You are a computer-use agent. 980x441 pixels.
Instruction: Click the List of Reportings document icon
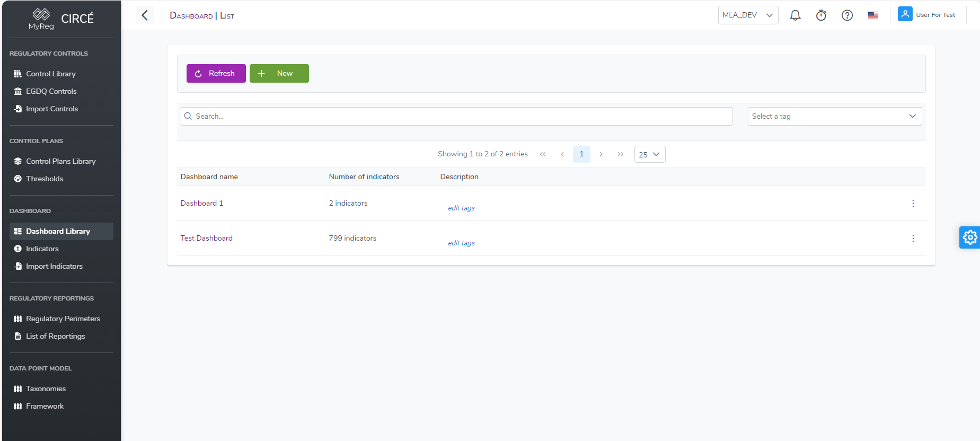pyautogui.click(x=18, y=336)
